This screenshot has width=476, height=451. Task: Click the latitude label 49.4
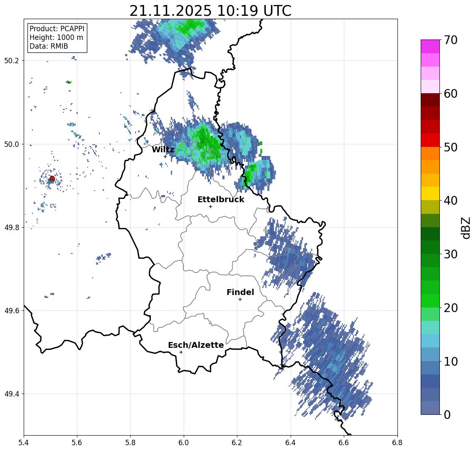click(x=12, y=394)
